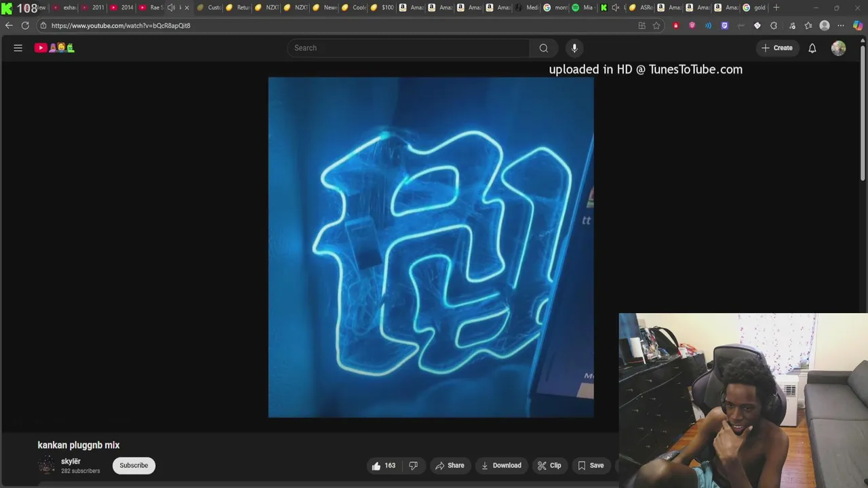Subscribe to the skylër channel

[x=134, y=466]
